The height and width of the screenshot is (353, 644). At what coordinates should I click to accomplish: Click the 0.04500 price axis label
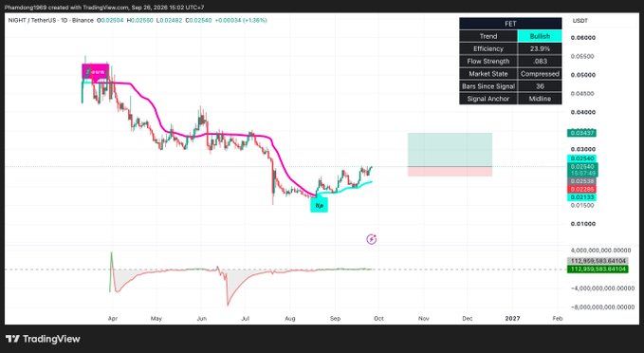click(x=582, y=94)
